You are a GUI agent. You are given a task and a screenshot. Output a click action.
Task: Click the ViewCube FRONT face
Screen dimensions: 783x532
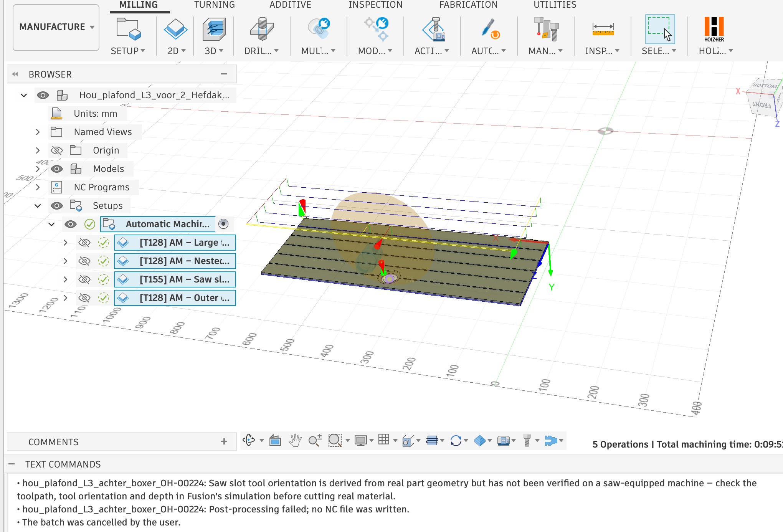pos(762,105)
